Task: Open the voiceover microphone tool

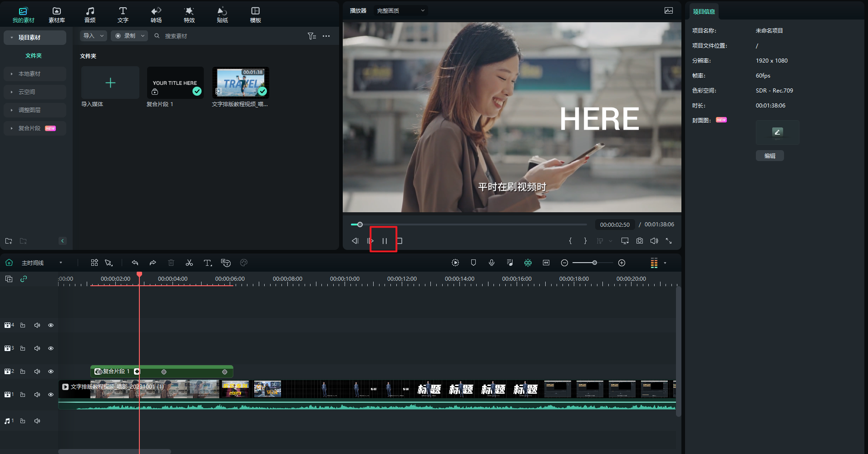Action: click(x=492, y=263)
